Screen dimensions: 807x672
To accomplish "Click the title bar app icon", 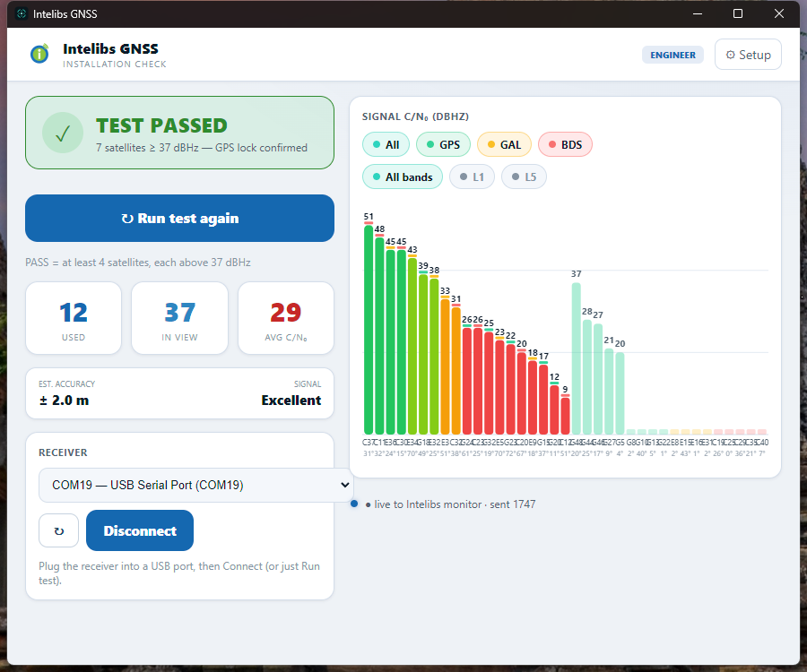I will (x=22, y=13).
